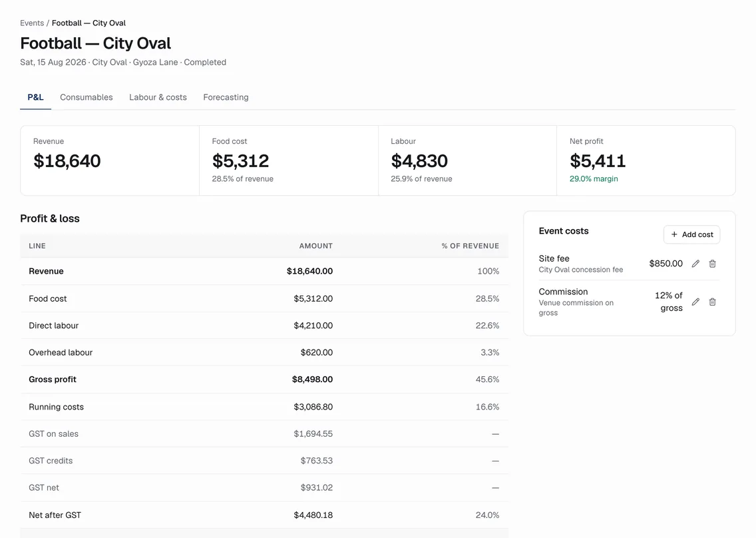Click 'City Oval concession fee' description
The height and width of the screenshot is (538, 756).
click(x=581, y=270)
